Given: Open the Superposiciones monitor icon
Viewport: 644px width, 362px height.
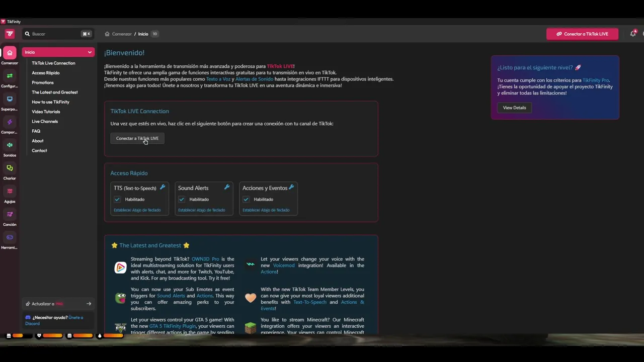Looking at the screenshot, I should pyautogui.click(x=10, y=99).
